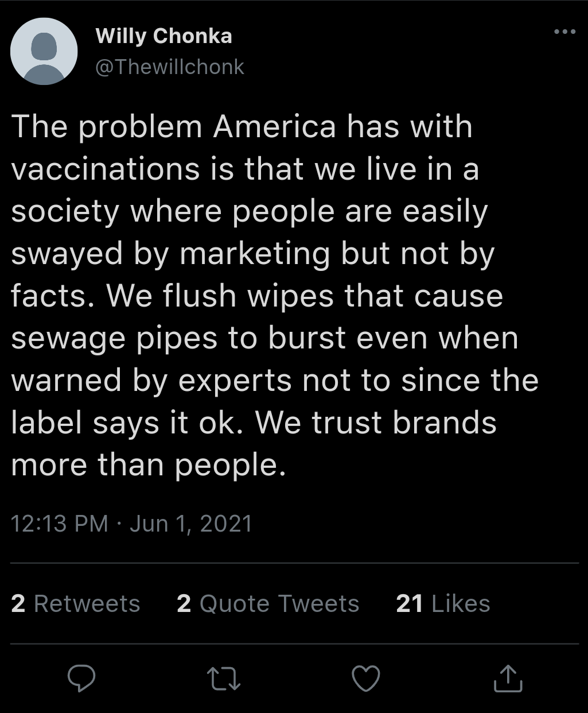Viewport: 588px width, 713px height.
Task: Open the reply composer via speech bubble icon
Action: point(81,680)
